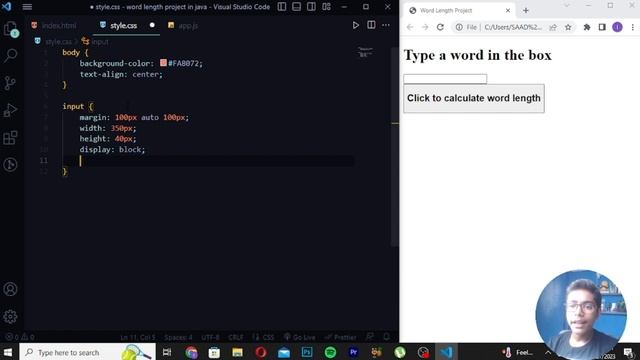Click the #FA8072 color swatch
Screen dimensions: 640x360
click(x=163, y=63)
